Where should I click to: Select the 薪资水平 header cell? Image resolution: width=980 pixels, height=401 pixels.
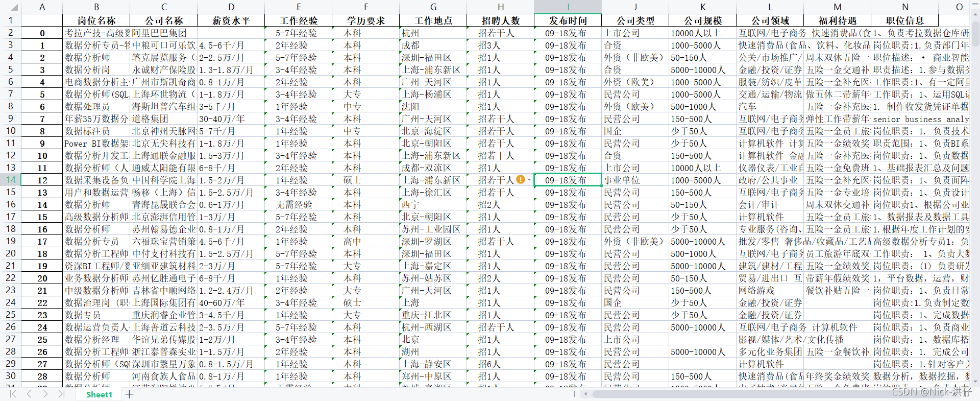coord(231,20)
